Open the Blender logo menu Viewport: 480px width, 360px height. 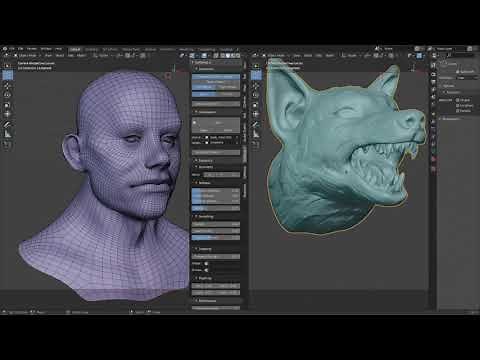tap(5, 49)
